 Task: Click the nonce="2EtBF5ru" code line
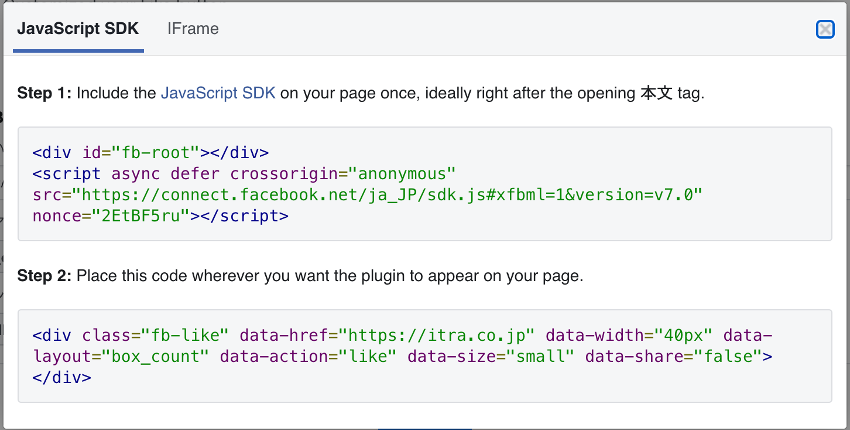click(x=160, y=216)
